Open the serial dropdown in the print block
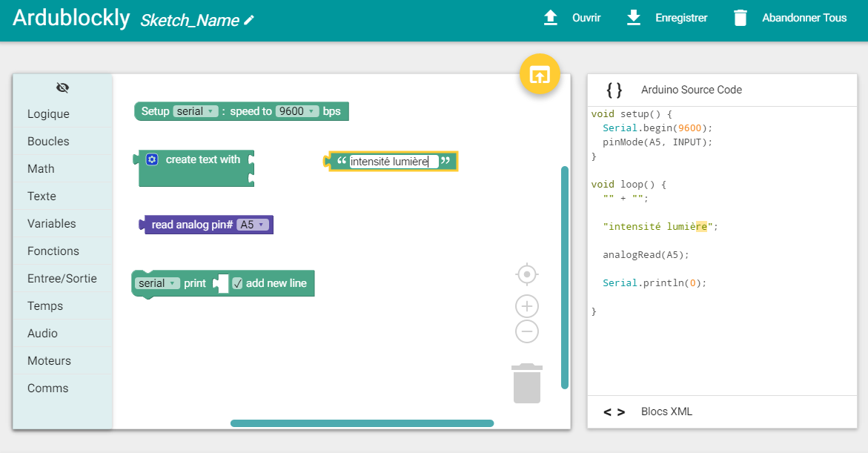The image size is (868, 453). (159, 283)
